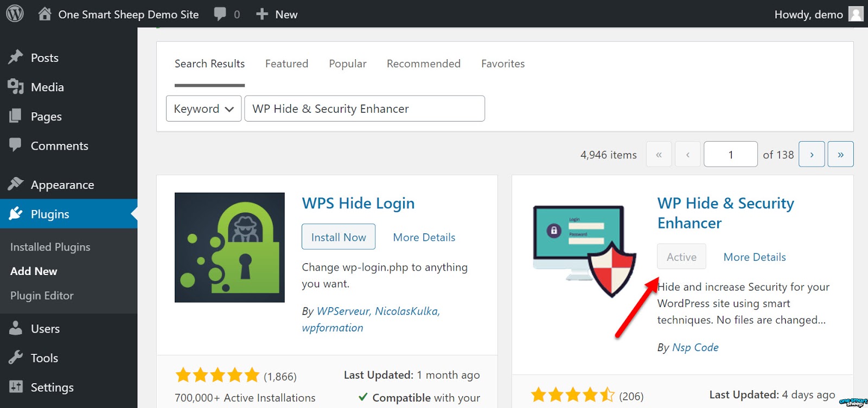This screenshot has width=868, height=408.
Task: Click the Plugins plug icon
Action: pyautogui.click(x=16, y=213)
